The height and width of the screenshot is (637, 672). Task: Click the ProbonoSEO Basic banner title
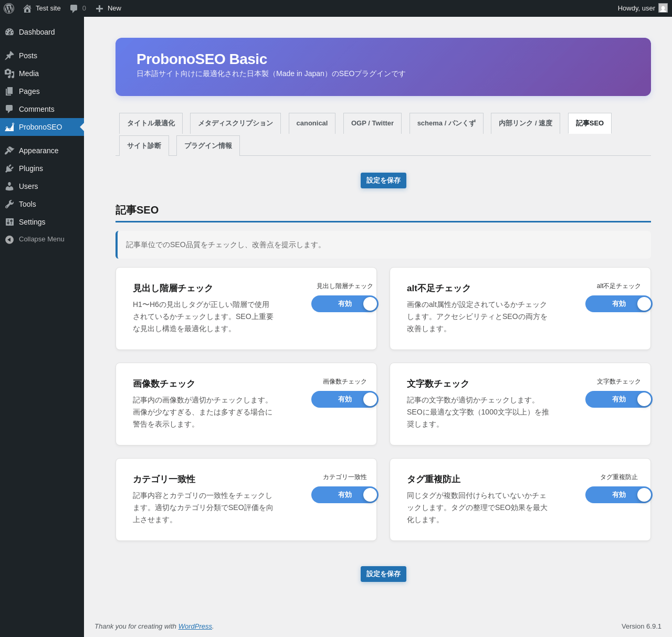tap(202, 59)
